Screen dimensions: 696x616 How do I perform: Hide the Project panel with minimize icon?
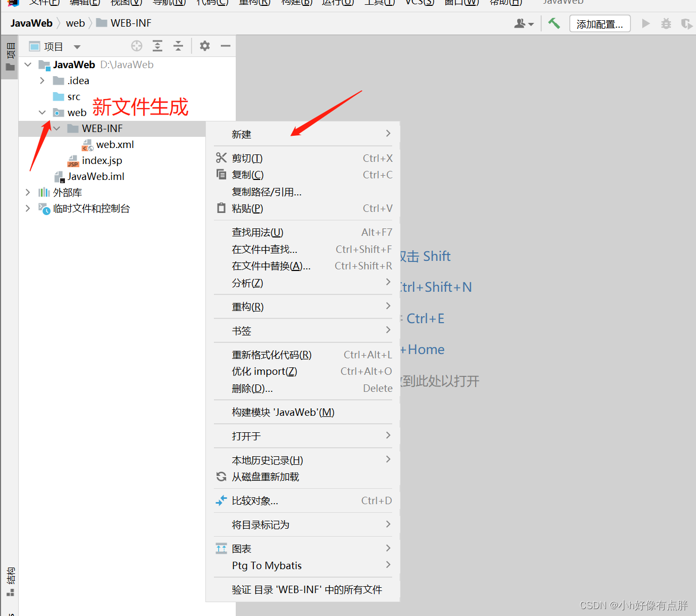tap(225, 46)
